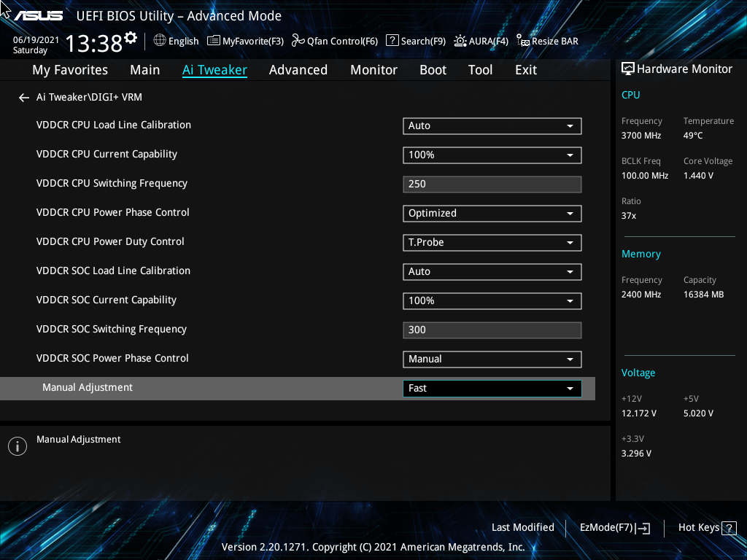Change VDDCR CPU Power Duty Control from T.Probe
Screen dimensions: 747x560
coord(492,242)
